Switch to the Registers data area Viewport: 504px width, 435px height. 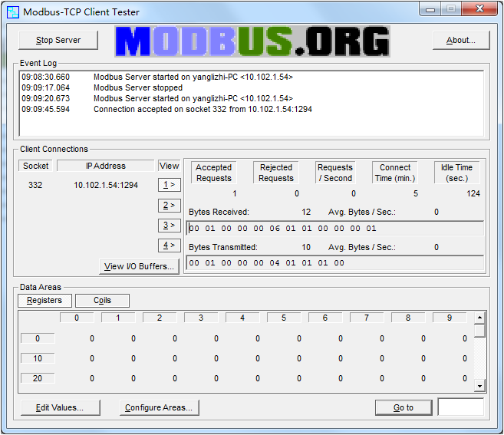44,300
